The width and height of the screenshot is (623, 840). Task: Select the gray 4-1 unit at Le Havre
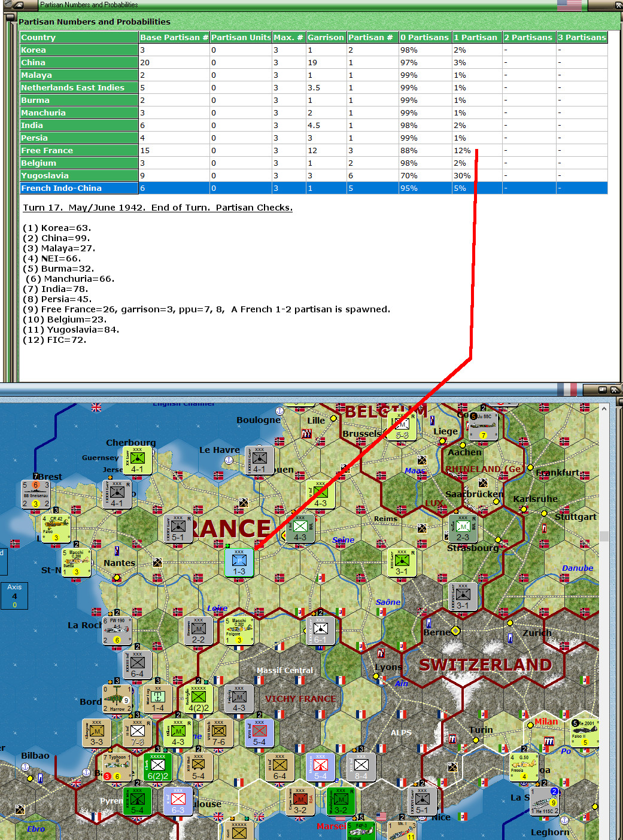pyautogui.click(x=259, y=461)
